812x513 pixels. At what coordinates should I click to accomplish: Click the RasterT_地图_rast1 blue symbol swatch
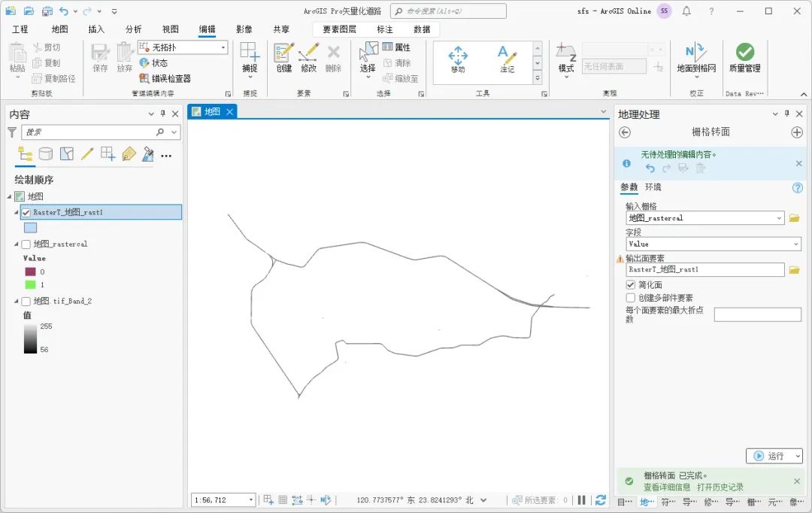pyautogui.click(x=31, y=227)
